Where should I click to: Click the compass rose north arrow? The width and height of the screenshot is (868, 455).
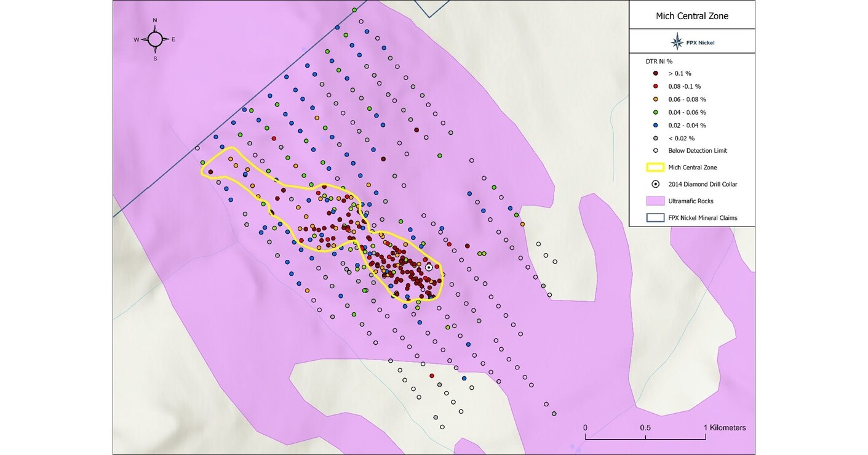tap(155, 38)
